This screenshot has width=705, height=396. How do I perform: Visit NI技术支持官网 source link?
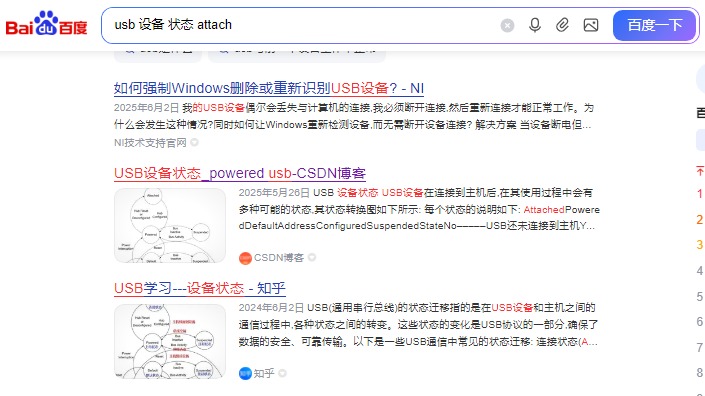point(150,142)
